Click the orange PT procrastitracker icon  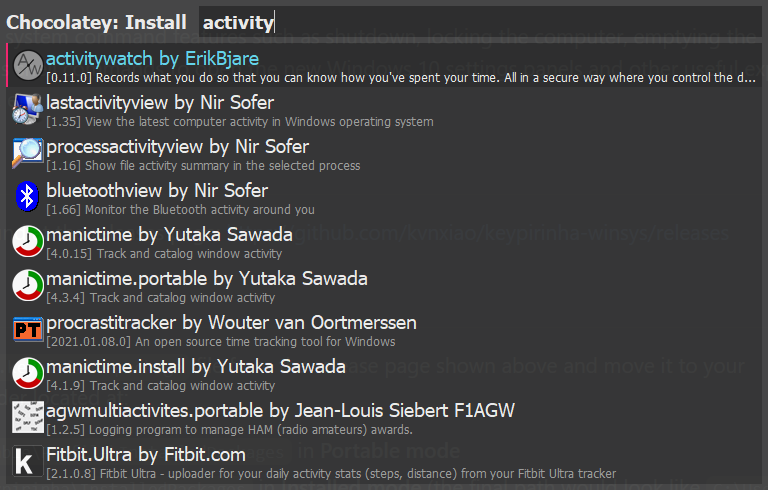(28, 329)
